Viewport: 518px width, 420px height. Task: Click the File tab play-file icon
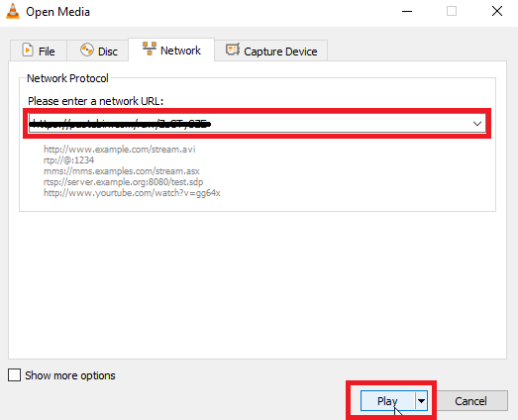pos(28,50)
